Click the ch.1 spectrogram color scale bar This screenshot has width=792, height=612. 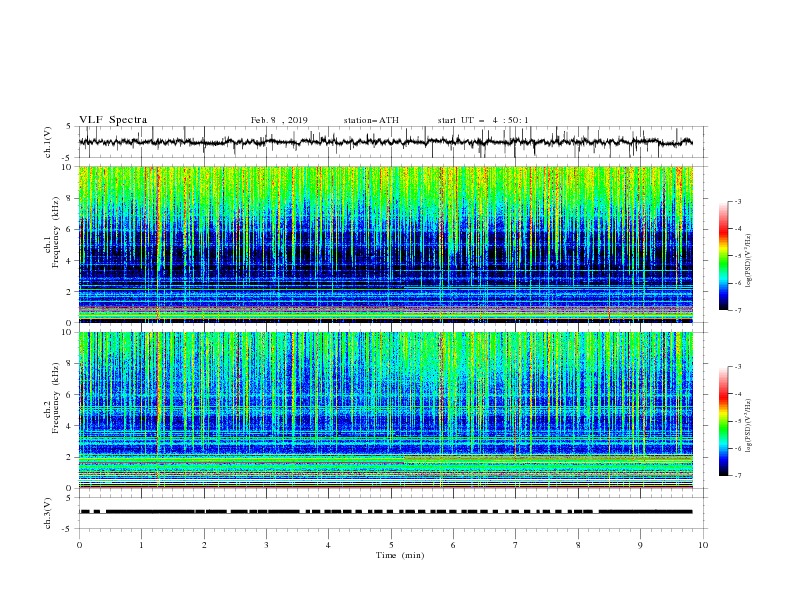point(723,256)
